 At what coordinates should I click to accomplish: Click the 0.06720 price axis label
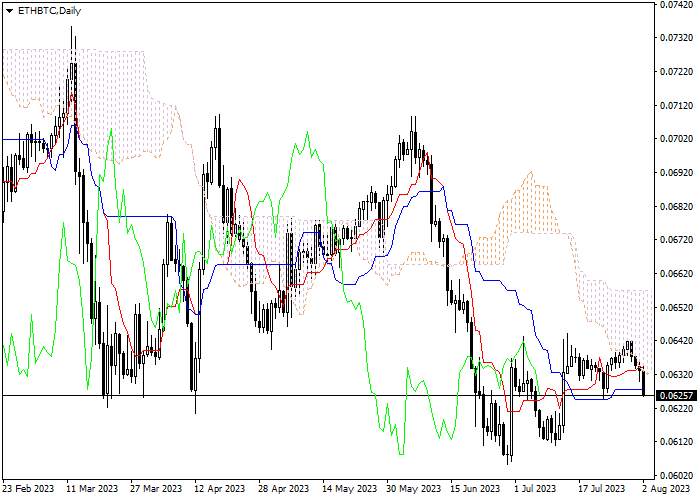pos(677,240)
